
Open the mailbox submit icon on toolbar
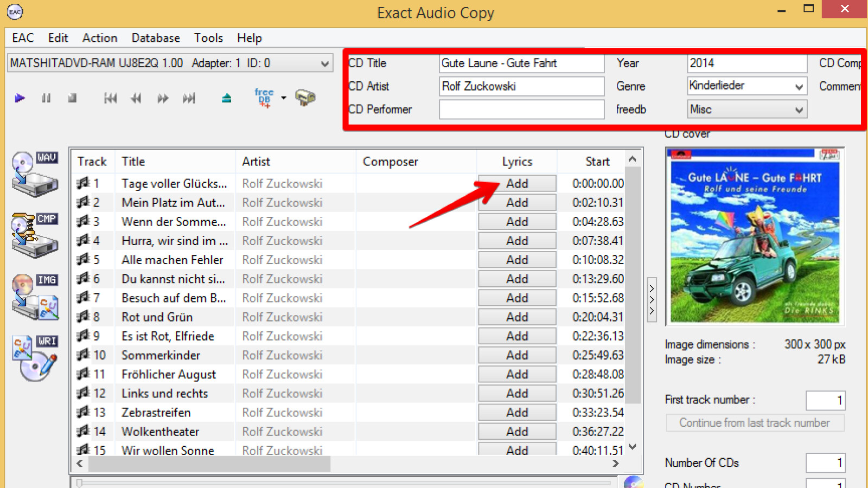(305, 98)
